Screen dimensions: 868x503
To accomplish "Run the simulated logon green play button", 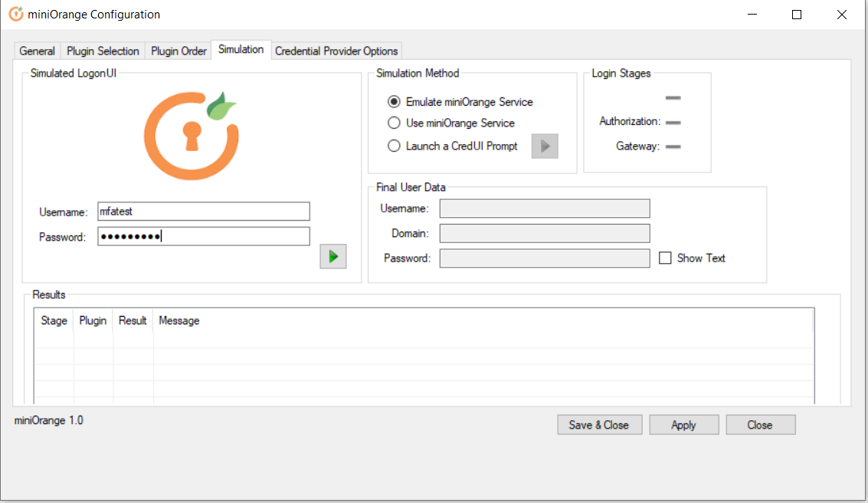I will coord(333,257).
